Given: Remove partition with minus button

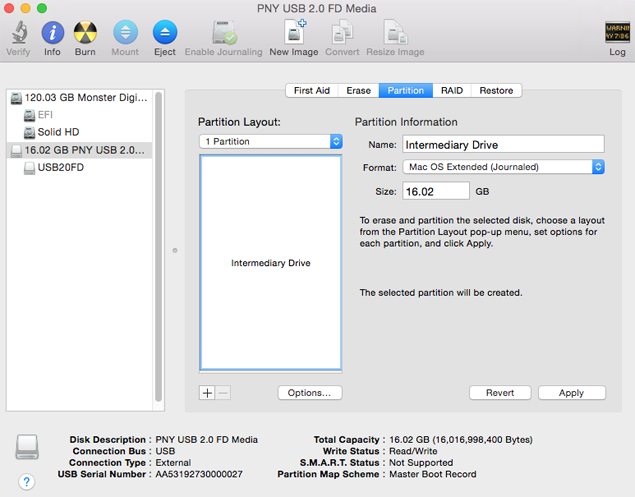Looking at the screenshot, I should (x=223, y=392).
